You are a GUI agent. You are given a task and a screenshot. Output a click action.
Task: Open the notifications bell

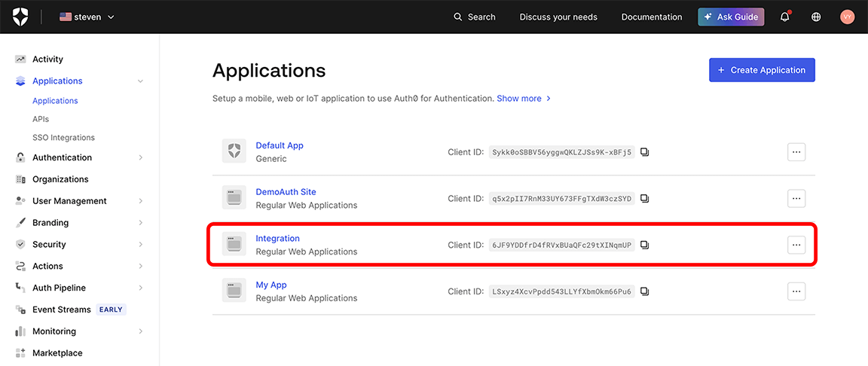pyautogui.click(x=785, y=17)
